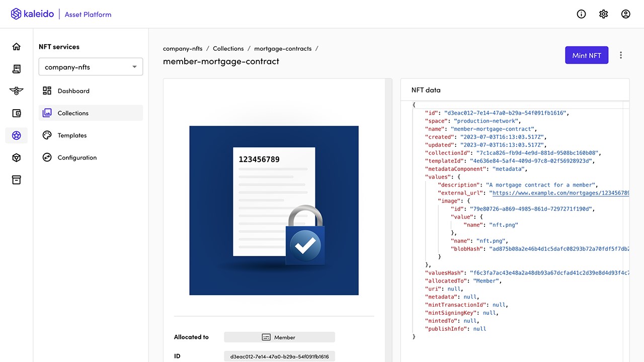Click the "mintSigningKey": null line
This screenshot has width=644, height=362.
coord(462,313)
